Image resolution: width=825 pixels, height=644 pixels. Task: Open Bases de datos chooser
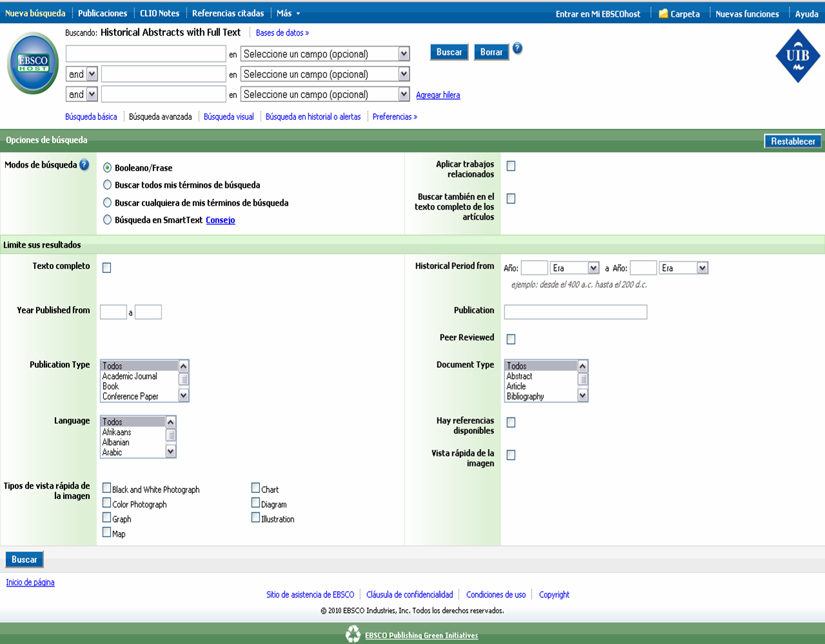pyautogui.click(x=283, y=33)
